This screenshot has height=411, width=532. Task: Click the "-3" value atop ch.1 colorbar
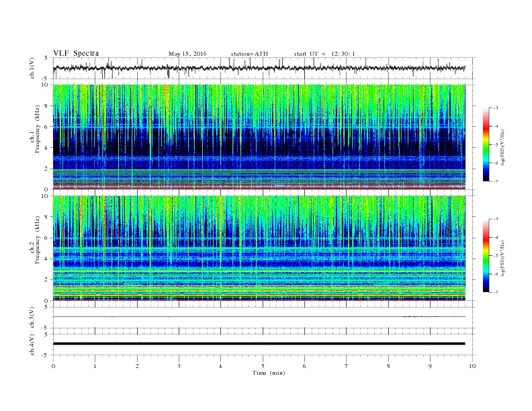pyautogui.click(x=495, y=108)
